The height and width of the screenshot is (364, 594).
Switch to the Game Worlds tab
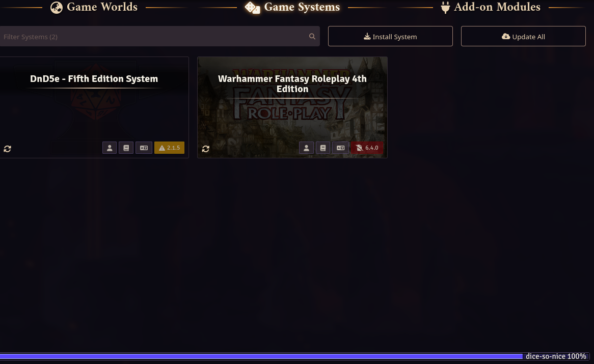pos(102,7)
